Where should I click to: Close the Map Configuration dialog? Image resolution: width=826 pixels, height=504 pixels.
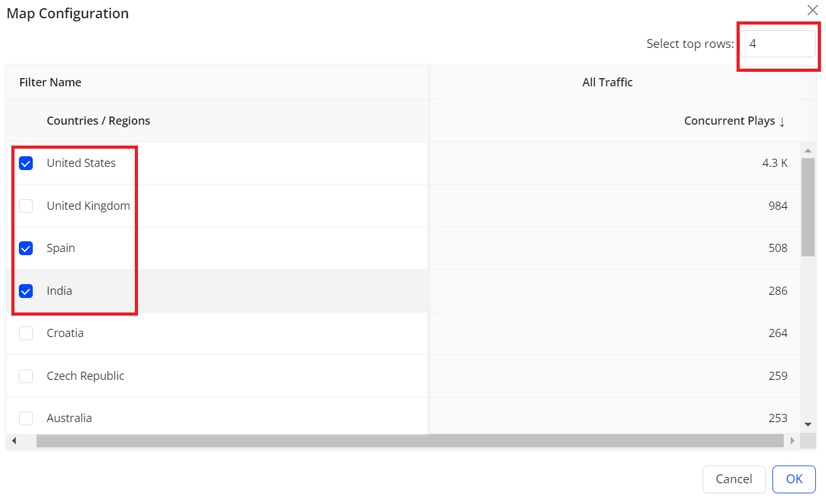pyautogui.click(x=812, y=10)
